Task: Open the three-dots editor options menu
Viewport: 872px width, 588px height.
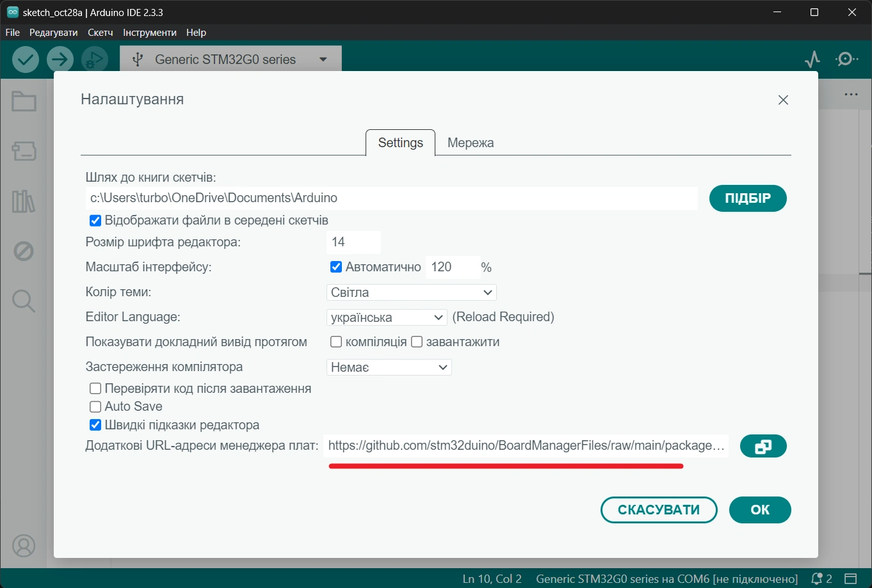Action: [x=851, y=94]
